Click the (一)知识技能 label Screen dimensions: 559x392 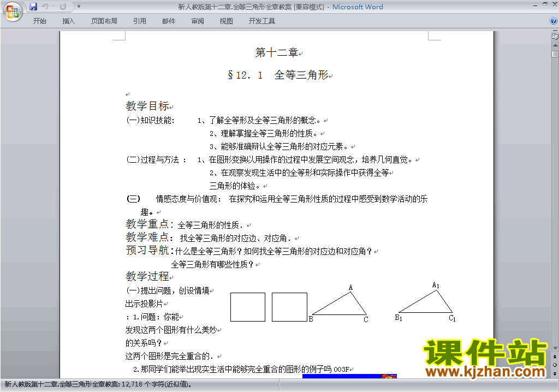[151, 120]
